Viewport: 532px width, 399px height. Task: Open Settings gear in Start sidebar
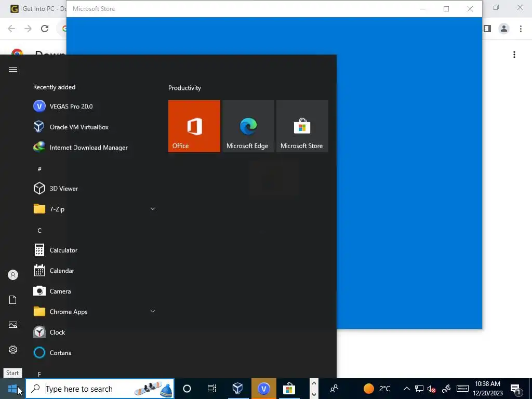[x=13, y=350]
